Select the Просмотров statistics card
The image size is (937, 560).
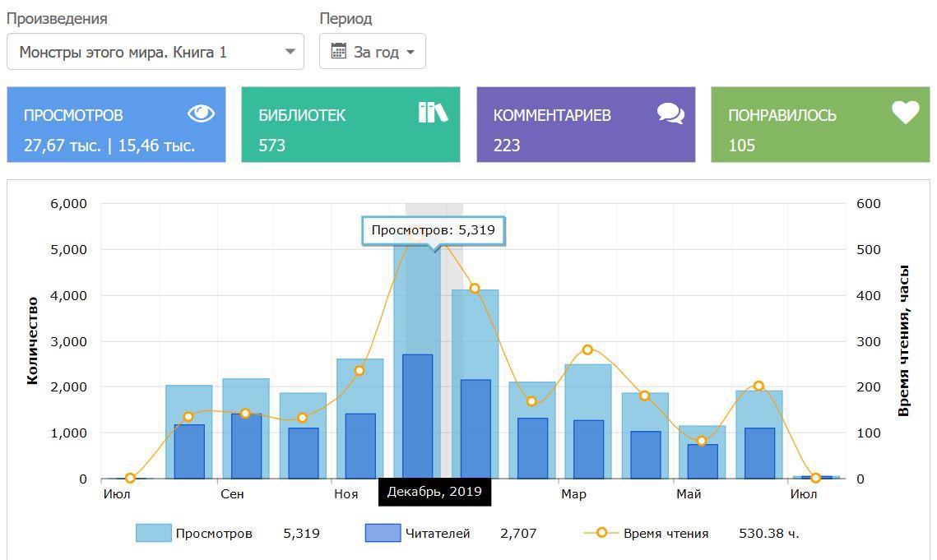[x=116, y=125]
